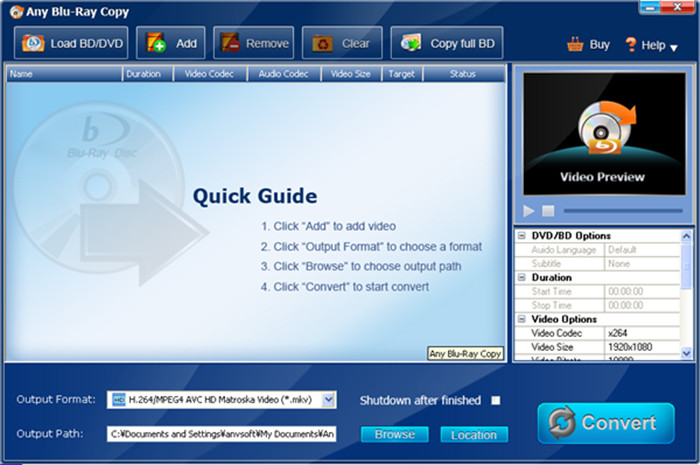Click the Convert refresh arrows icon
This screenshot has height=465, width=700.
click(x=562, y=422)
